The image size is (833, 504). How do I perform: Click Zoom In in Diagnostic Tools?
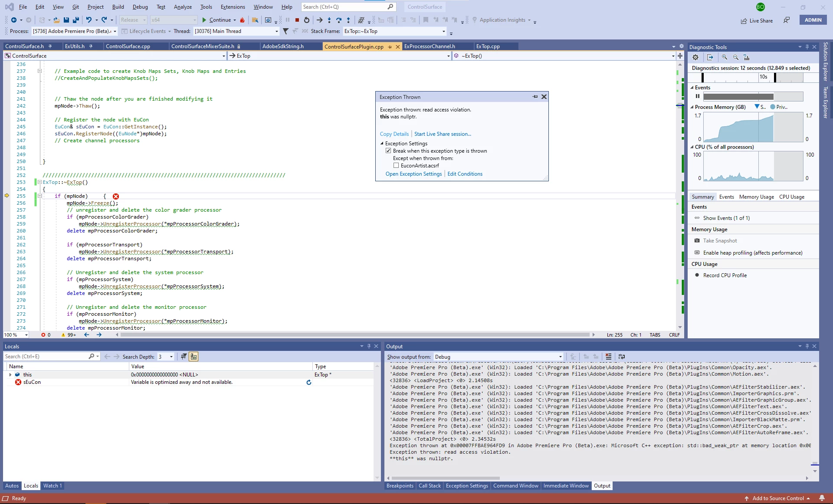tap(725, 57)
